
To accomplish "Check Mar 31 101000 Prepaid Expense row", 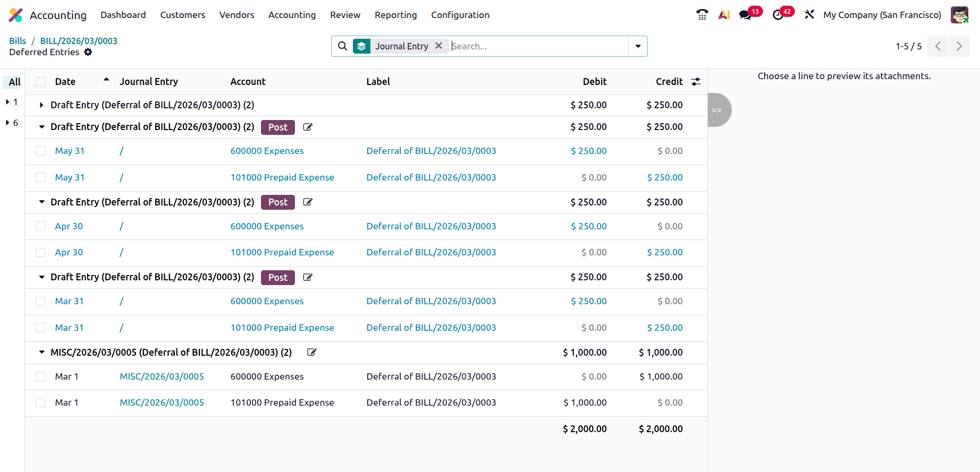I will 40,328.
